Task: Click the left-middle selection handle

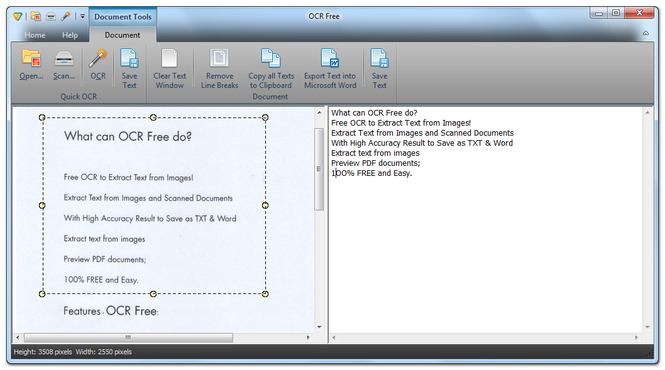Action: pyautogui.click(x=42, y=205)
